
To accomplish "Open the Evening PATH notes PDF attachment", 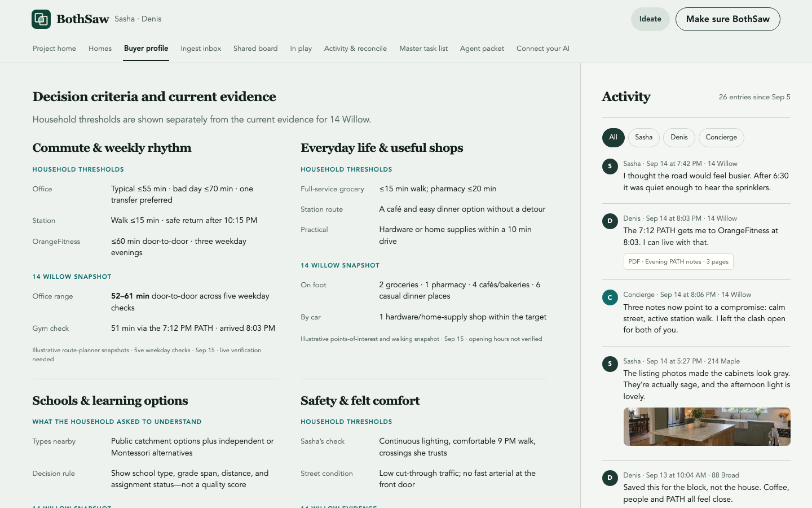I will coord(678,262).
